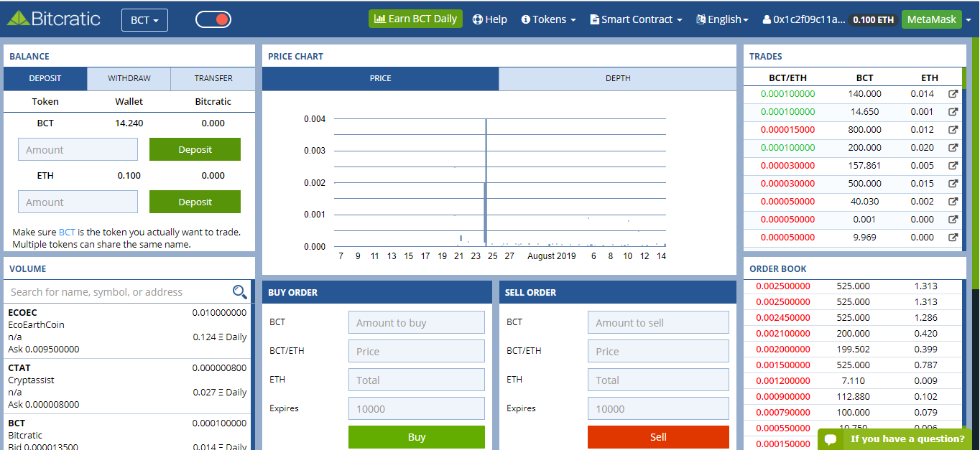Image resolution: width=980 pixels, height=450 pixels.
Task: Open external link for 140.000 BCT trade
Action: pyautogui.click(x=953, y=94)
